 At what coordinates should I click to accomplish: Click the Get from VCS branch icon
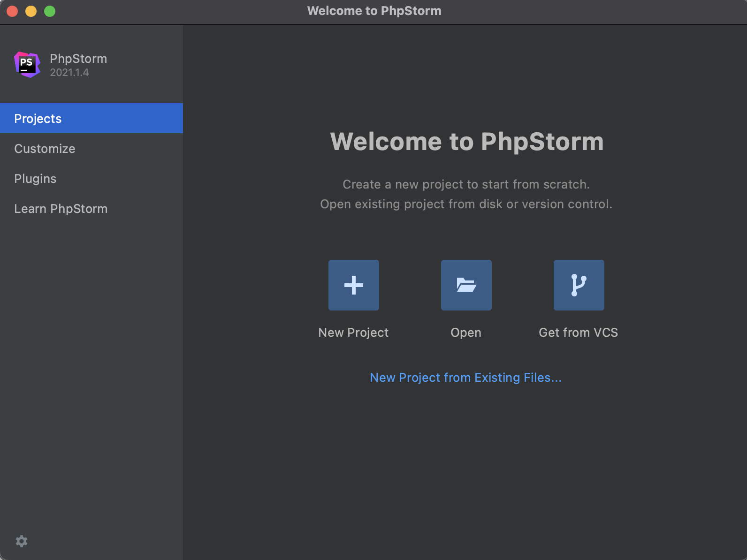click(x=579, y=285)
